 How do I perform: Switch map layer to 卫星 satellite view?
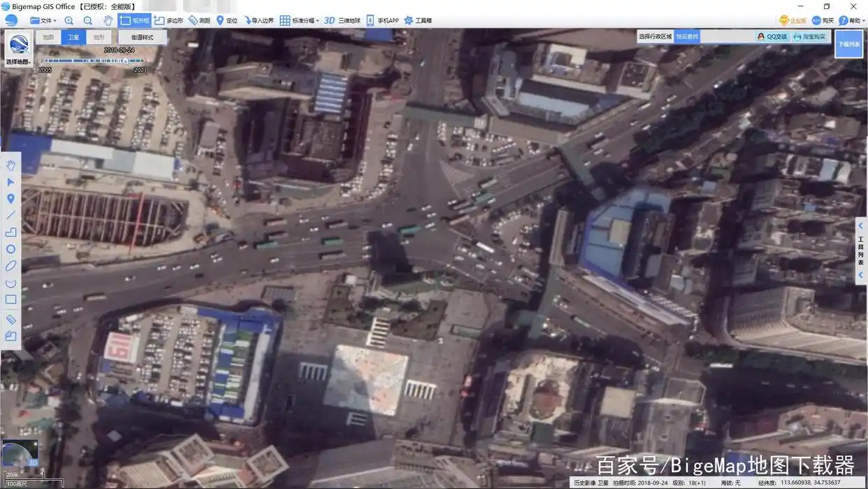[x=73, y=37]
